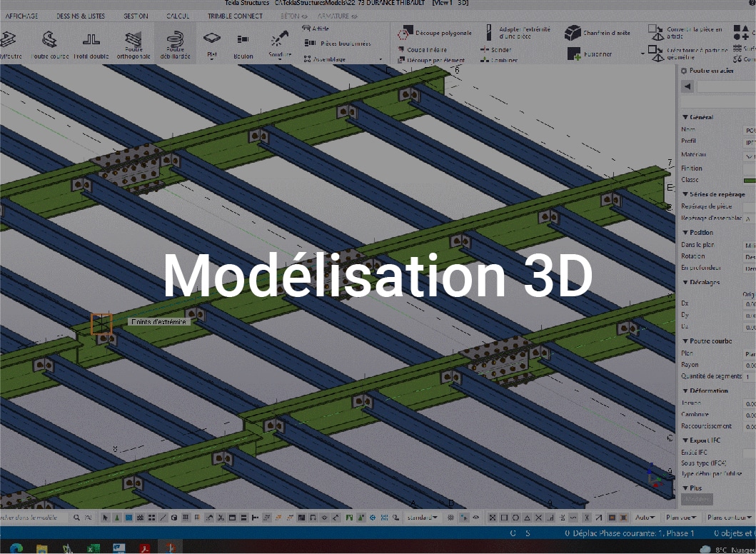Click the Modifier button in properties panel
Image resolution: width=756 pixels, height=554 pixels.
pyautogui.click(x=697, y=500)
